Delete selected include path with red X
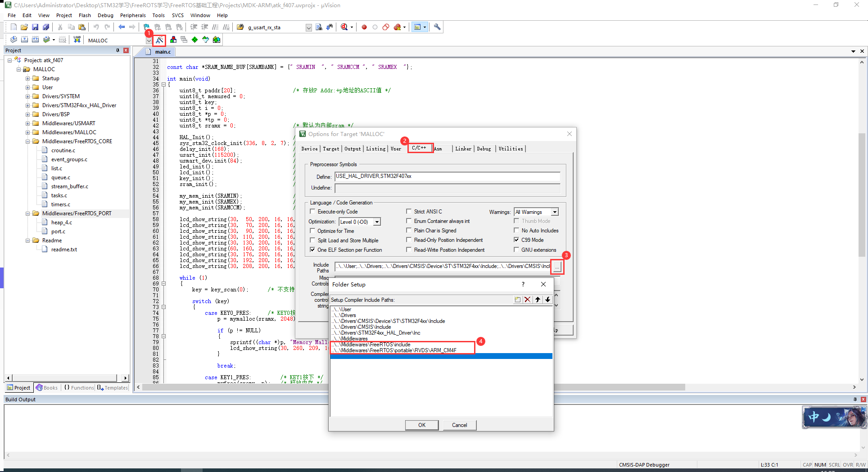Image resolution: width=868 pixels, height=472 pixels. point(527,300)
